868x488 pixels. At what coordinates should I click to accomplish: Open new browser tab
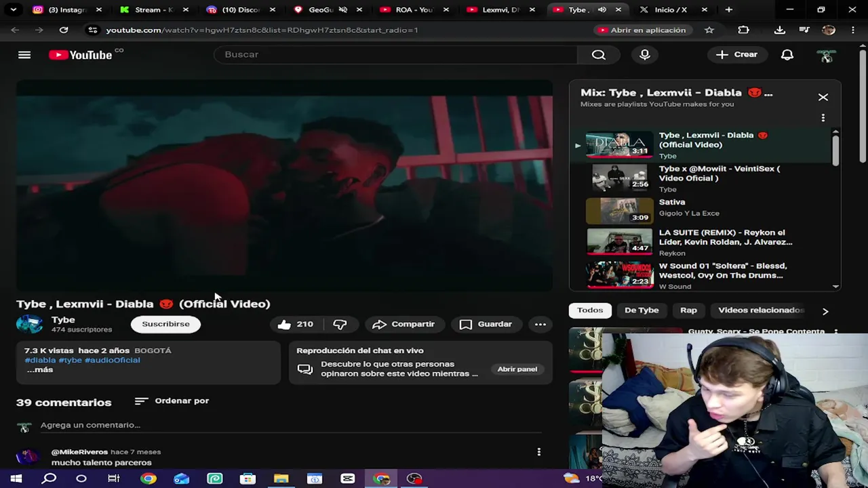[x=728, y=9]
